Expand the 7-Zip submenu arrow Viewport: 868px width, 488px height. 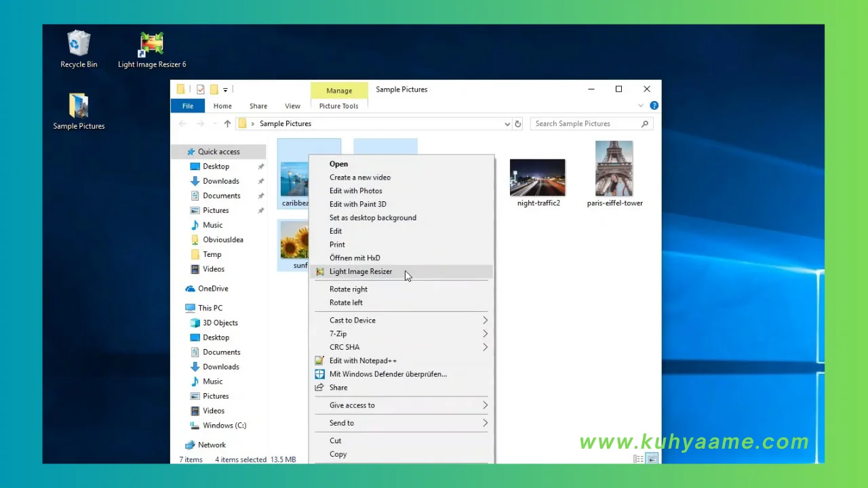tap(485, 334)
